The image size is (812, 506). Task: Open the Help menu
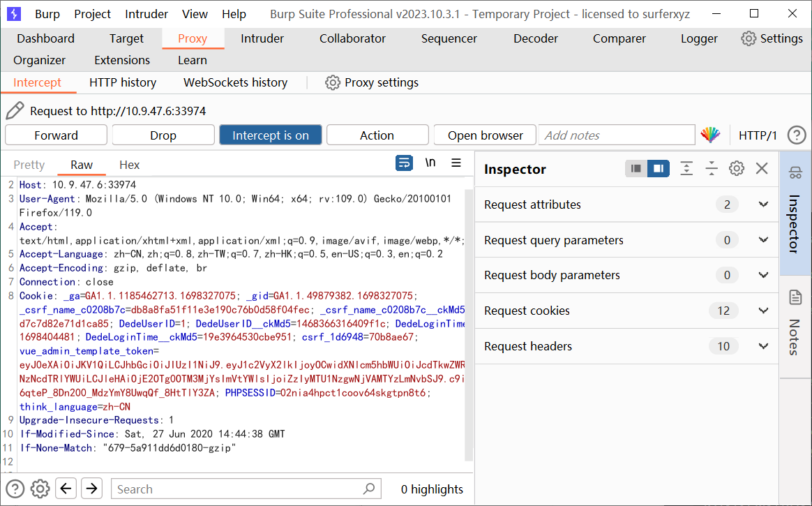pyautogui.click(x=234, y=14)
